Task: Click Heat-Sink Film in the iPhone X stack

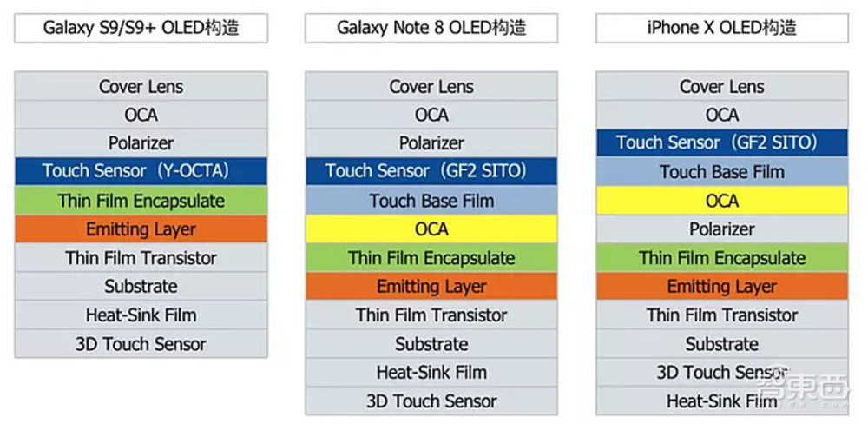Action: (x=721, y=401)
